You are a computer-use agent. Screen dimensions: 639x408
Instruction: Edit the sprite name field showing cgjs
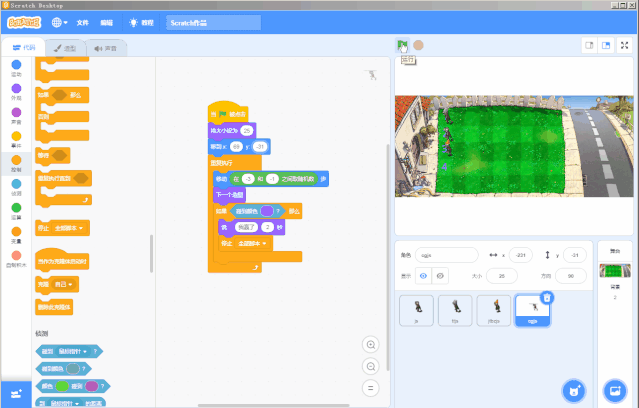tap(447, 255)
